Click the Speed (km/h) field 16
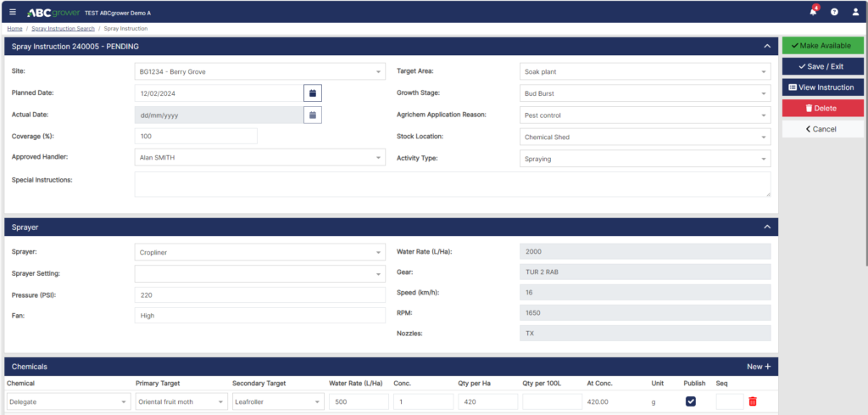The width and height of the screenshot is (868, 415). pos(645,293)
